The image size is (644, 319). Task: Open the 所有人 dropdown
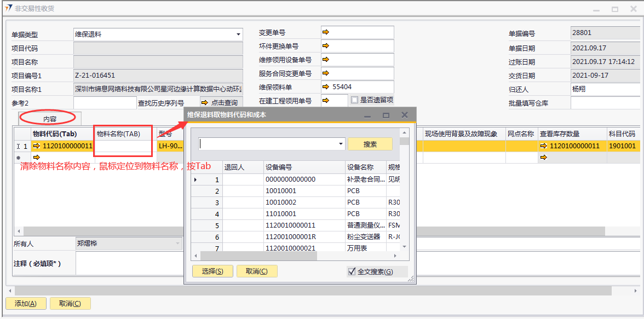click(177, 243)
